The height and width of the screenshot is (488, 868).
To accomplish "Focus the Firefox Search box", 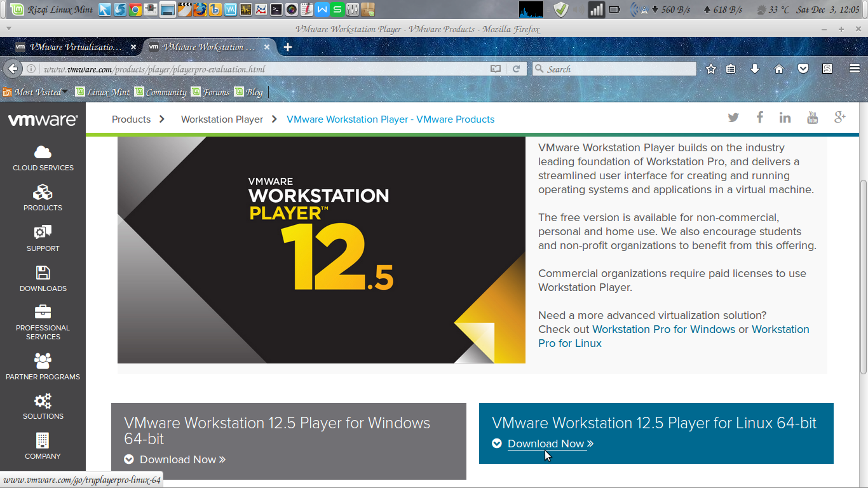I will tap(614, 69).
